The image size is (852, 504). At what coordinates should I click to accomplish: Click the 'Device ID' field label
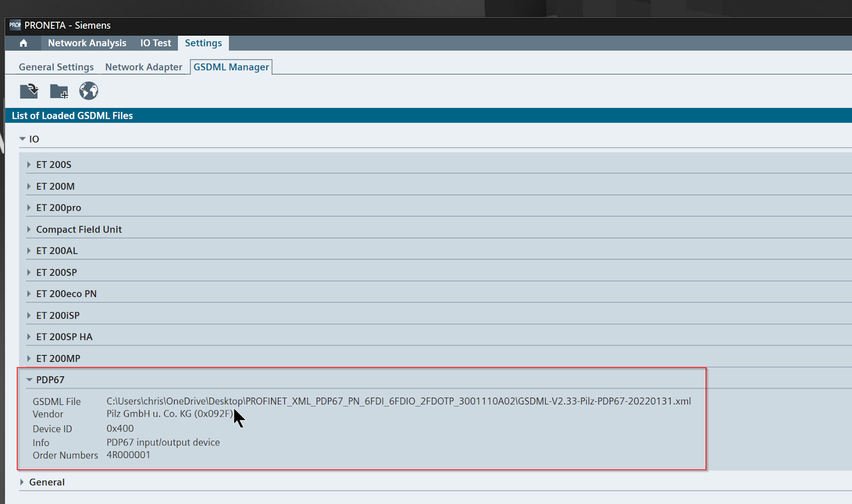(52, 429)
